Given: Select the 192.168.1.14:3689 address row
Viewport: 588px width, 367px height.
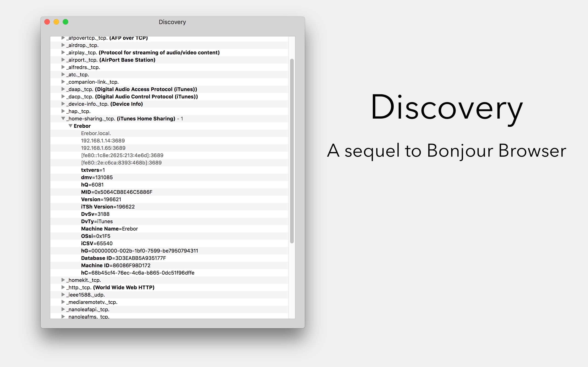Looking at the screenshot, I should click(103, 141).
